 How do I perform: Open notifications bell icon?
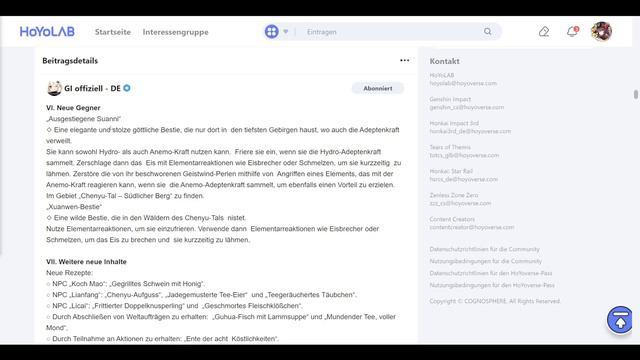point(572,31)
